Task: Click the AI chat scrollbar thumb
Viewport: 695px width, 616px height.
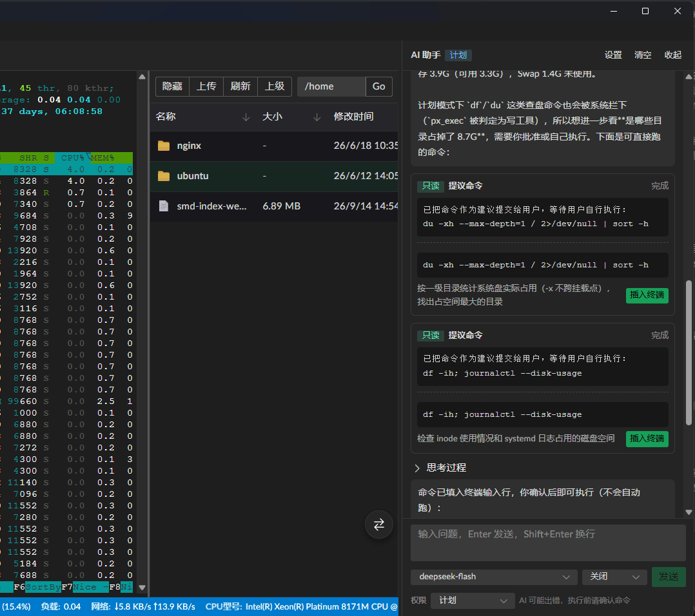Action: 689,353
